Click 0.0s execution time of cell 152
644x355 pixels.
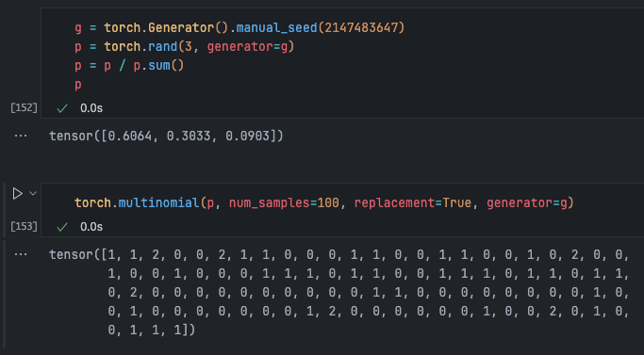(91, 108)
